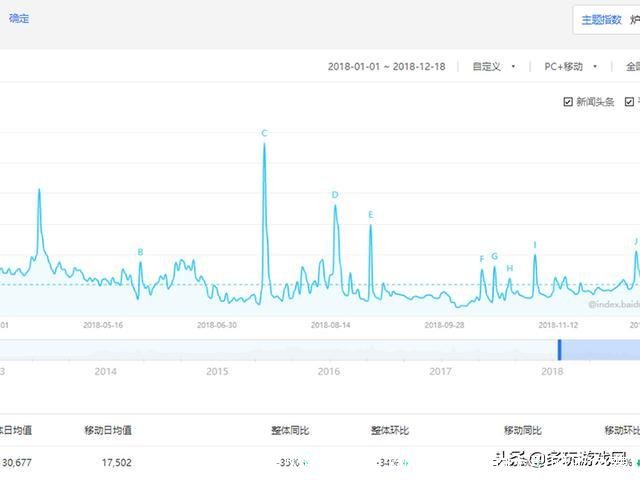Open news marker I on the chart
Screen dimensions: 640x480
(535, 244)
